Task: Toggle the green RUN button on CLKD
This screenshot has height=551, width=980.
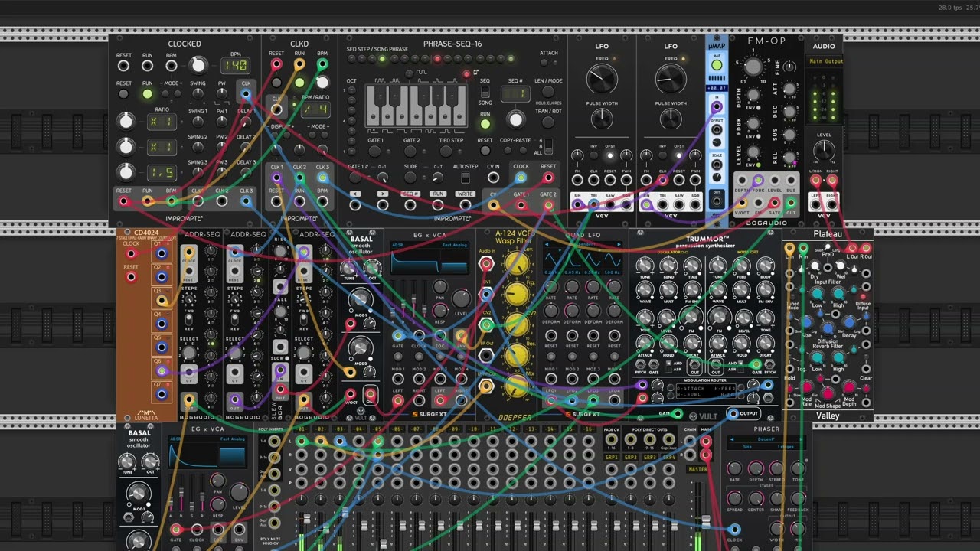Action: [299, 83]
